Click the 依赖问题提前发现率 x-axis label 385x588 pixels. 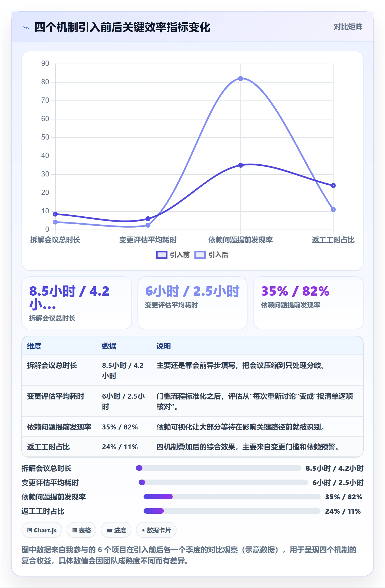[x=241, y=240]
